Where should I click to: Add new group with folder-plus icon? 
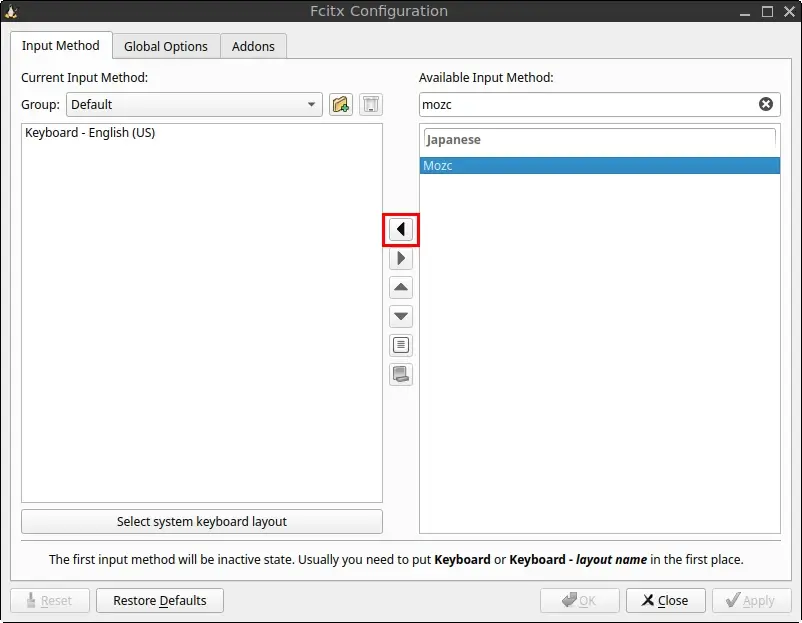[341, 105]
